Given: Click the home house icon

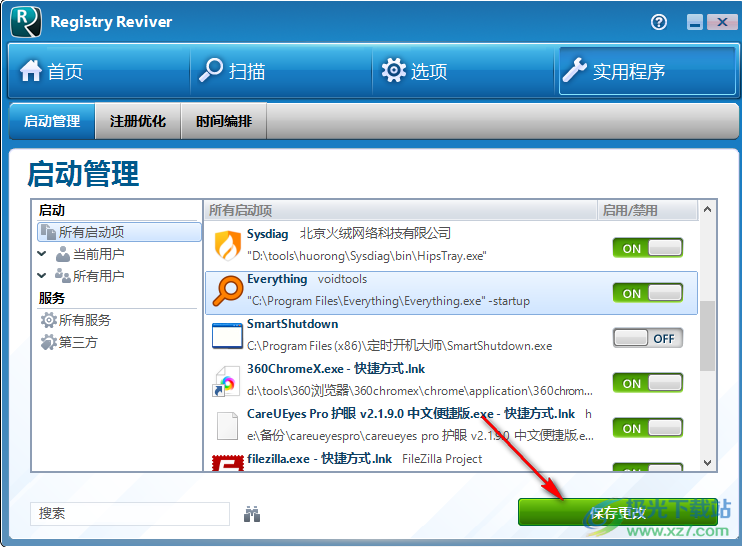Looking at the screenshot, I should point(31,71).
